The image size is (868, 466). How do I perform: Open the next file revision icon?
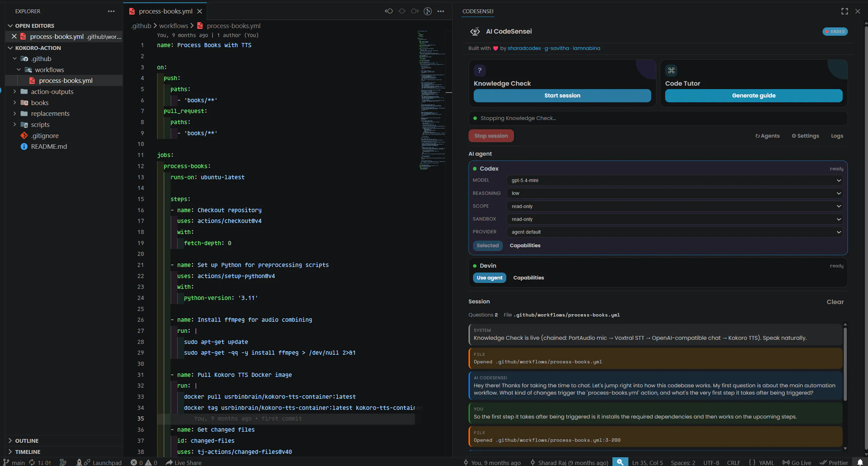[415, 11]
